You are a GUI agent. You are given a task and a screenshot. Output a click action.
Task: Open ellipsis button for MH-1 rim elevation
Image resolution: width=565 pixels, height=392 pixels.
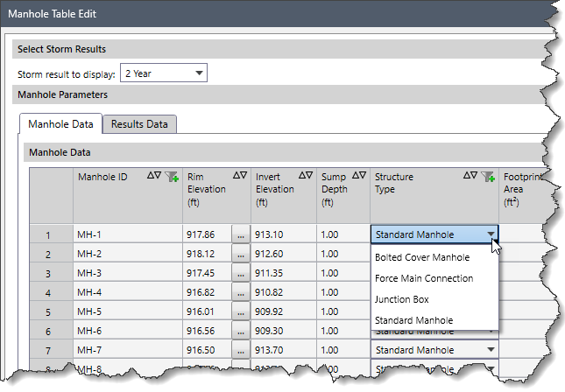pyautogui.click(x=240, y=234)
